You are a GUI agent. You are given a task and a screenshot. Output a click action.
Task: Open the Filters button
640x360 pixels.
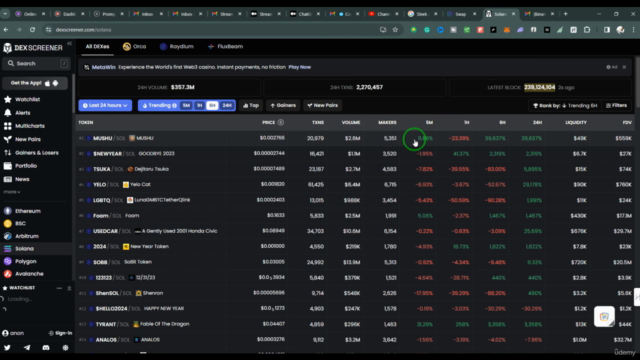pyautogui.click(x=616, y=105)
